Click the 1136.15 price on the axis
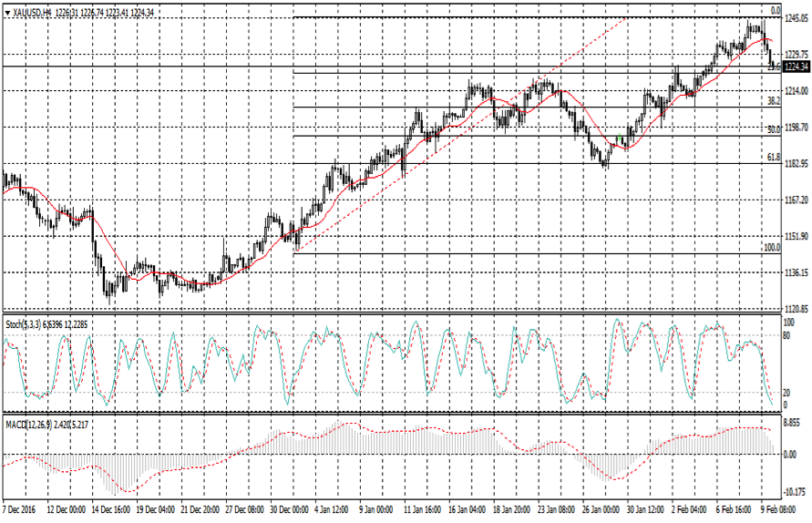 coord(797,272)
